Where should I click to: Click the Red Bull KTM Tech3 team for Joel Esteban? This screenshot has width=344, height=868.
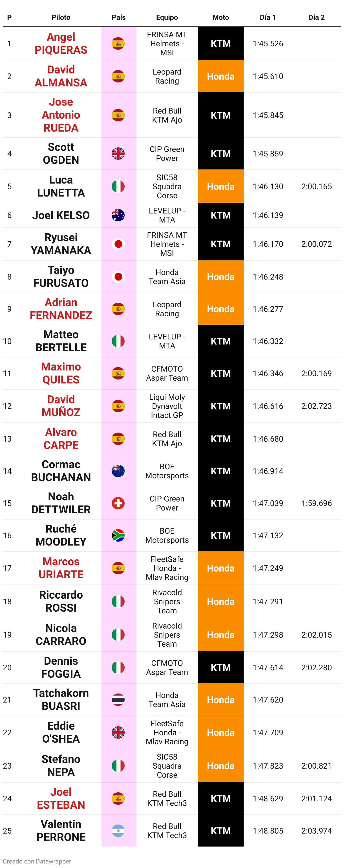[x=167, y=799]
